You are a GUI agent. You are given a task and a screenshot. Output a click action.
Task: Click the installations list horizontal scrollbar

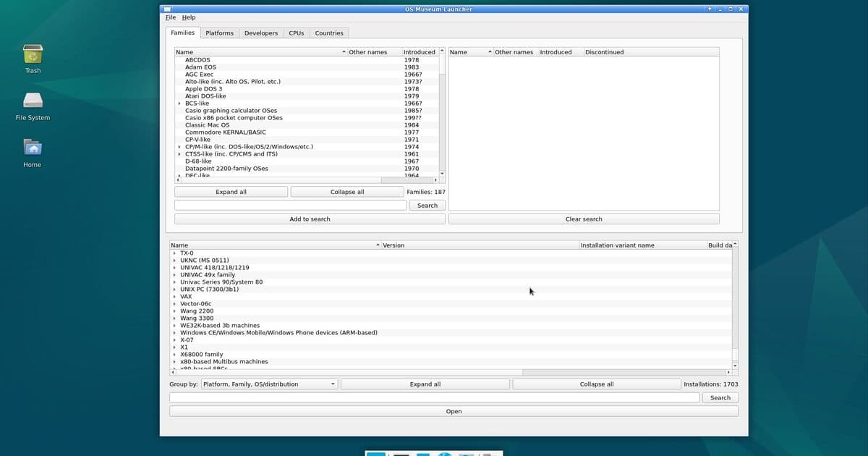(x=451, y=372)
